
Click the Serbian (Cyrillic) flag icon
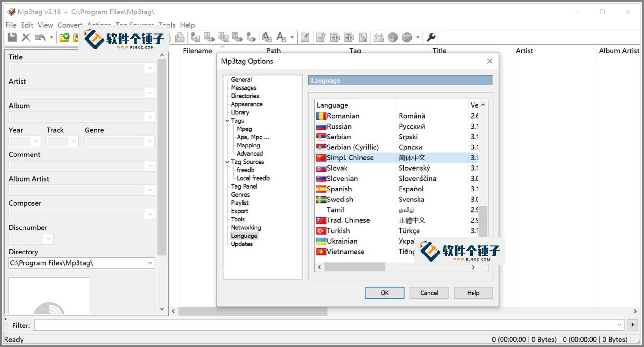321,147
